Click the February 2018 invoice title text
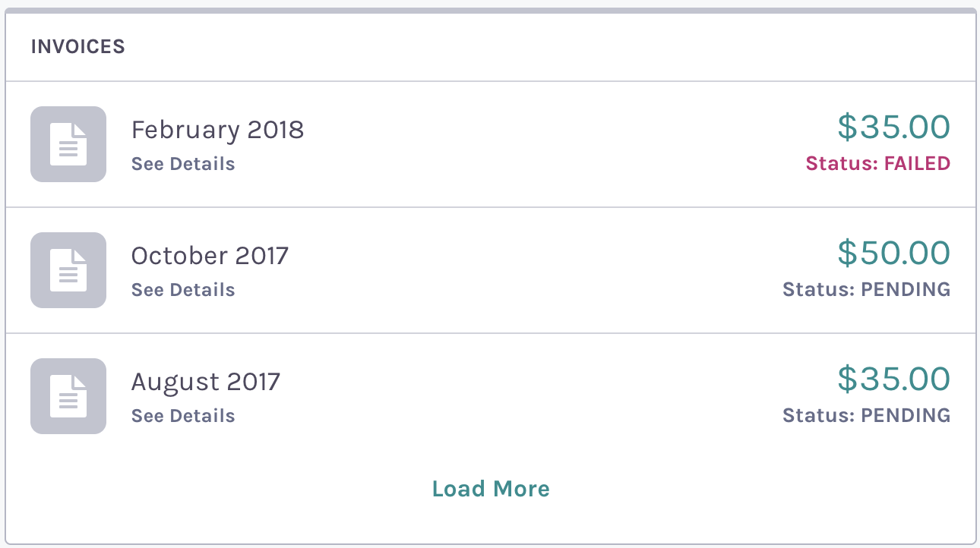This screenshot has height=548, width=980. (x=217, y=130)
